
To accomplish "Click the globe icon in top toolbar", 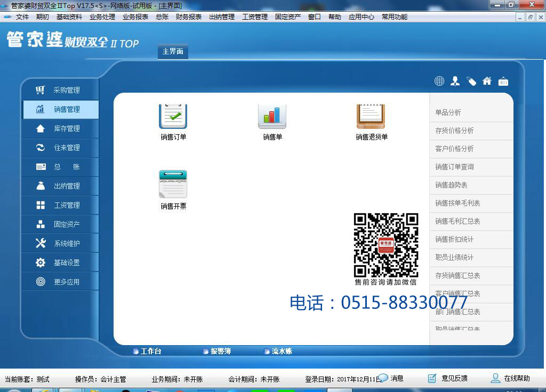I will (439, 81).
